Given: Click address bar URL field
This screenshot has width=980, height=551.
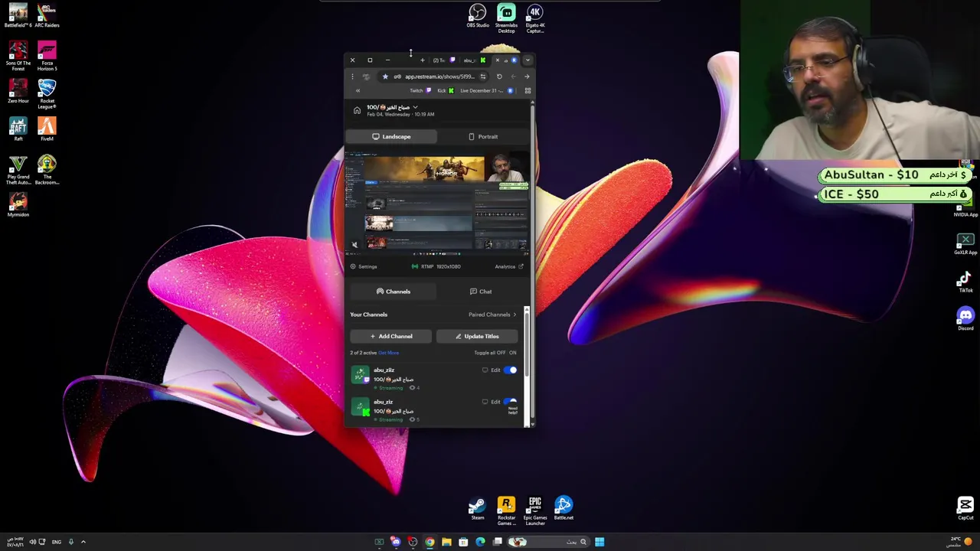Looking at the screenshot, I should click(x=440, y=77).
